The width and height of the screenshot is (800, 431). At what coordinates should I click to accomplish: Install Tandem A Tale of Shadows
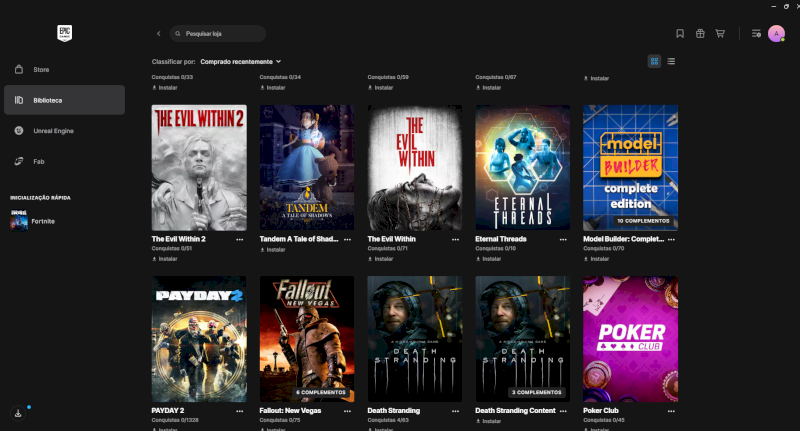272,250
